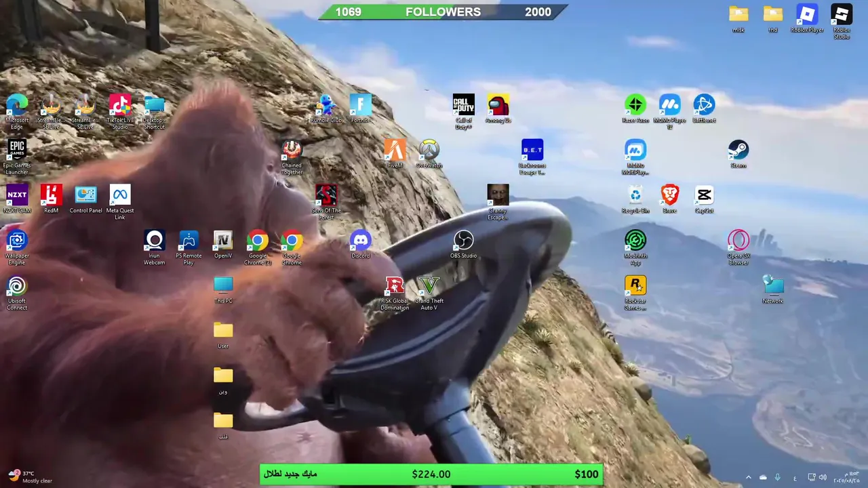Open network settings from the tray icon
The height and width of the screenshot is (488, 868).
pyautogui.click(x=812, y=477)
